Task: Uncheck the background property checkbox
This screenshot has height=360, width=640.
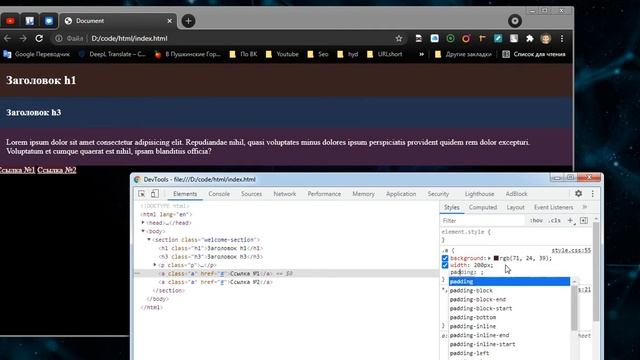Action: click(445, 258)
